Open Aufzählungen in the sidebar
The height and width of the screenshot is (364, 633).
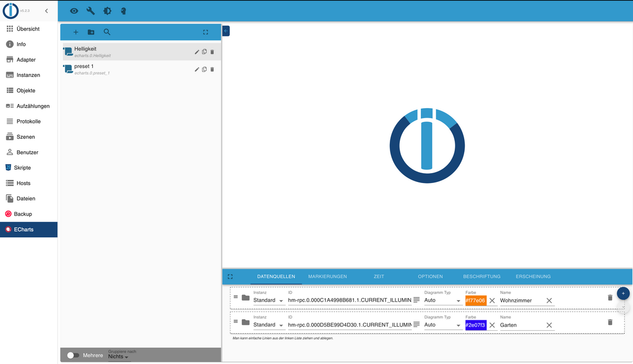[x=29, y=106]
